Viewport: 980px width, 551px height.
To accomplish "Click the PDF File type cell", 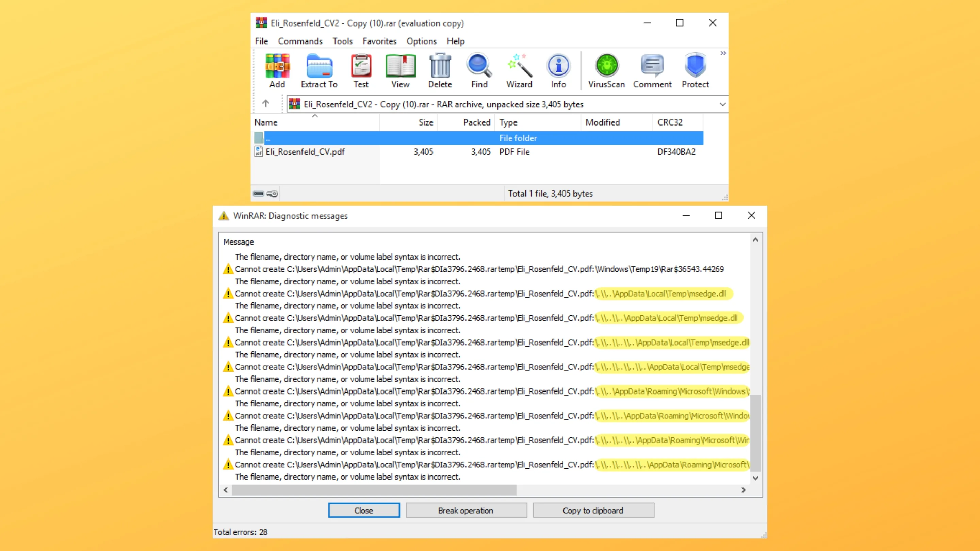I will click(514, 152).
